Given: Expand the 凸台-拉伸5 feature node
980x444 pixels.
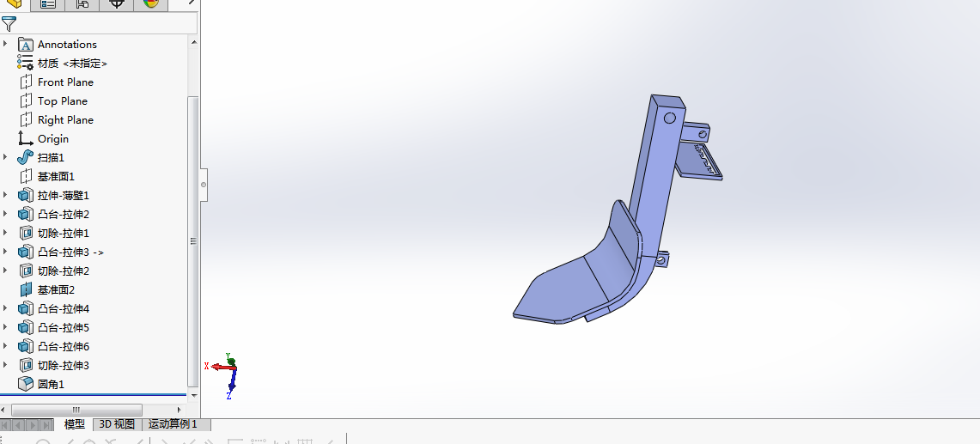Looking at the screenshot, I should (6, 328).
